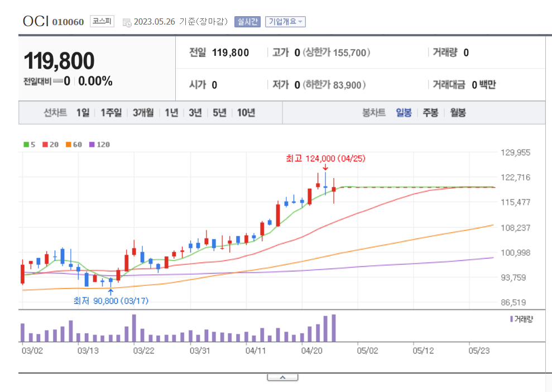Select the 1주일 line chart tab
This screenshot has width=552, height=392.
click(x=111, y=113)
